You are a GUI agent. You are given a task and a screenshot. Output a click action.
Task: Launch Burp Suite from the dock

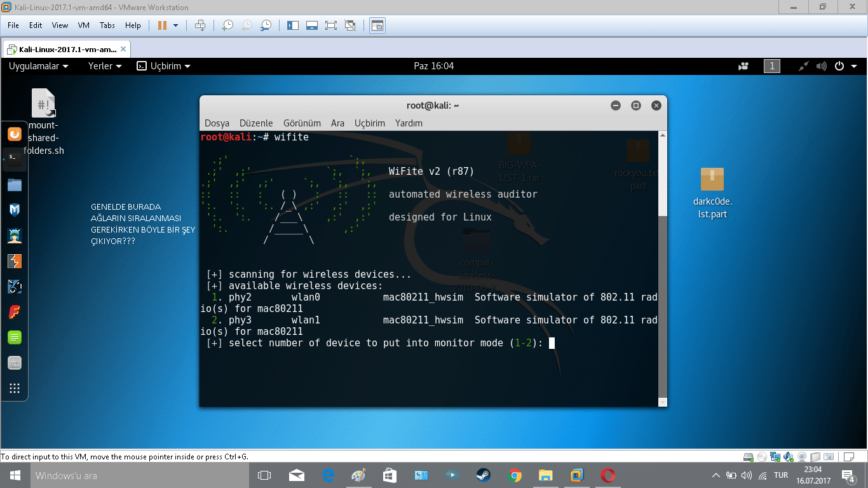coord(15,261)
